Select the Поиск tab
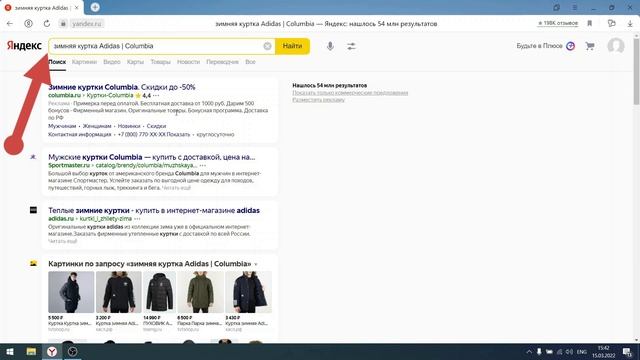This screenshot has width=640, height=360. 57,62
